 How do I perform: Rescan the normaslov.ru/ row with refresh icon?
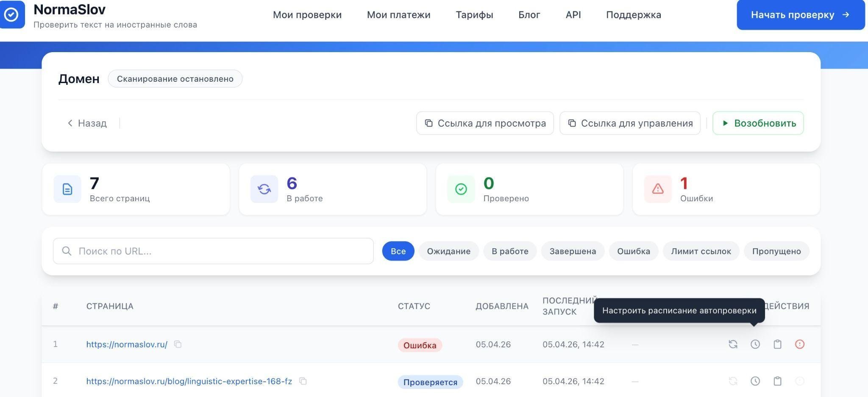click(x=733, y=344)
